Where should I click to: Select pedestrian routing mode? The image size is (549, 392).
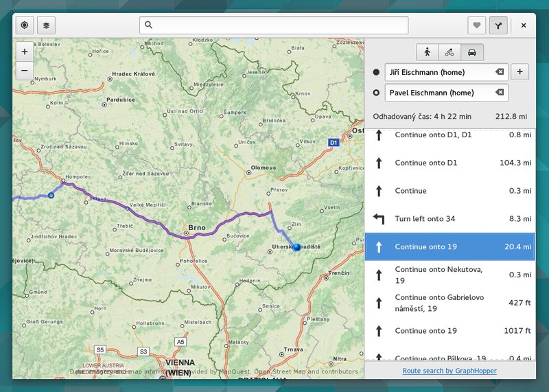point(427,53)
